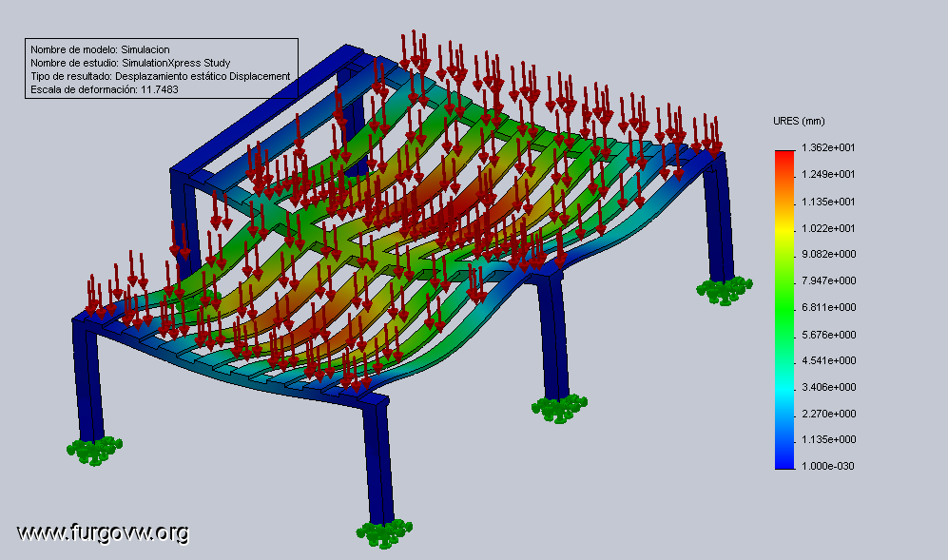
Task: Select green fixture symbol at front-center leg
Action: click(x=384, y=534)
